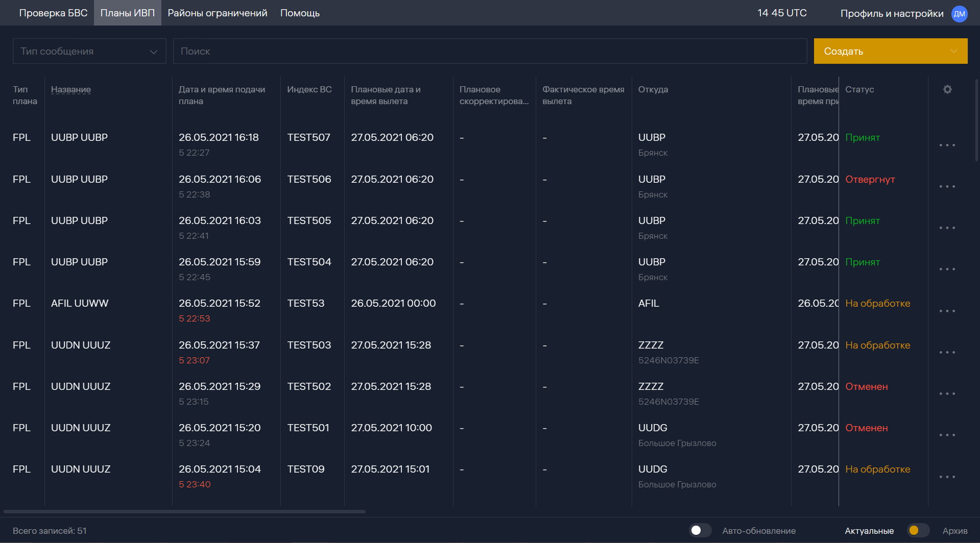
Task: Open the Районы ограничений tab
Action: [217, 13]
